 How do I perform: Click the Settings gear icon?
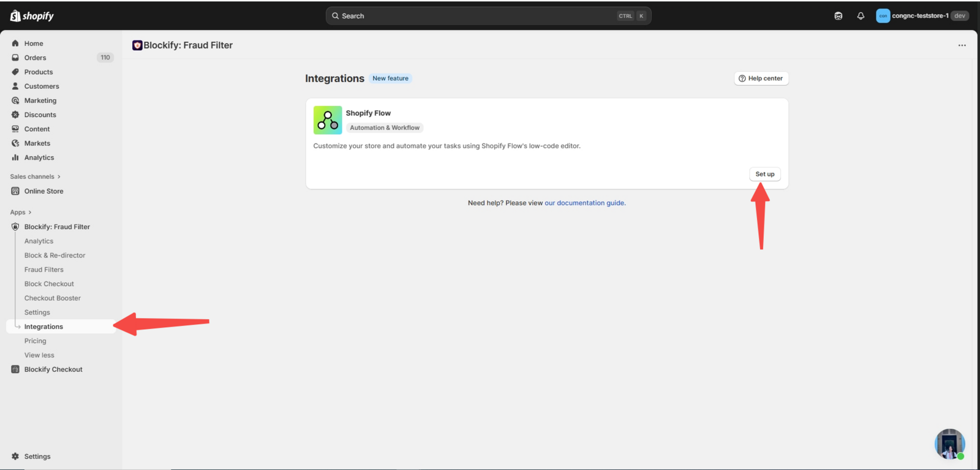(15, 457)
